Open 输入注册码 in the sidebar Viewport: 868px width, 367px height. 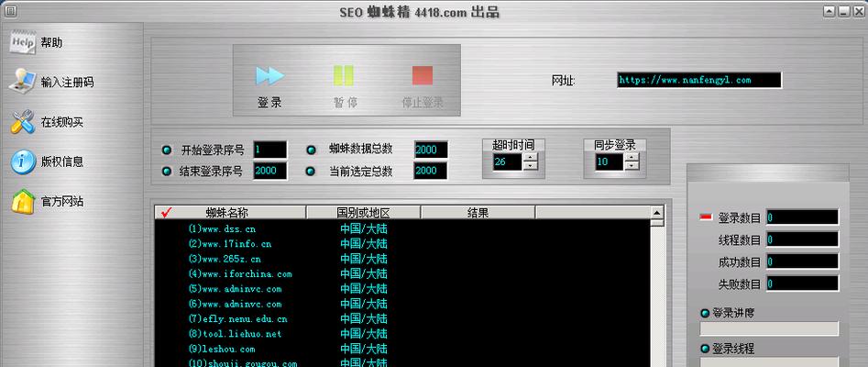(x=67, y=83)
